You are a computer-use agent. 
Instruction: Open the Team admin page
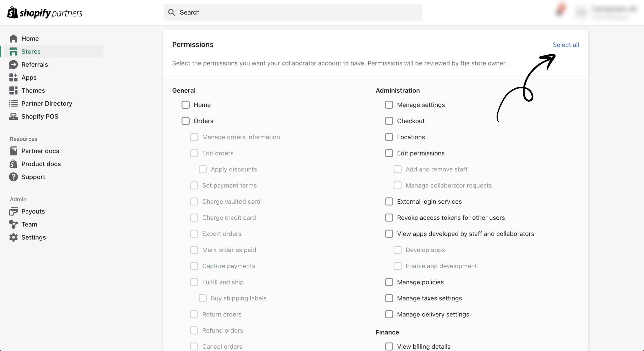[x=29, y=224]
